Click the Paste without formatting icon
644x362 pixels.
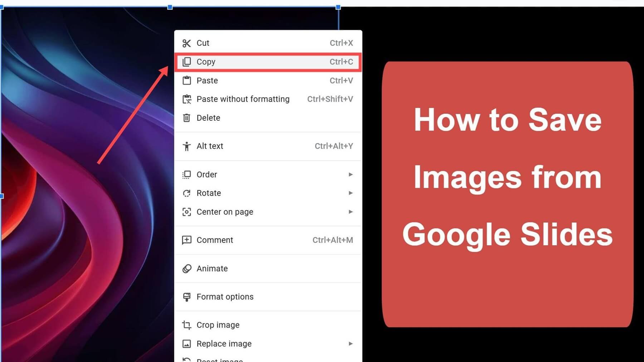pos(187,99)
